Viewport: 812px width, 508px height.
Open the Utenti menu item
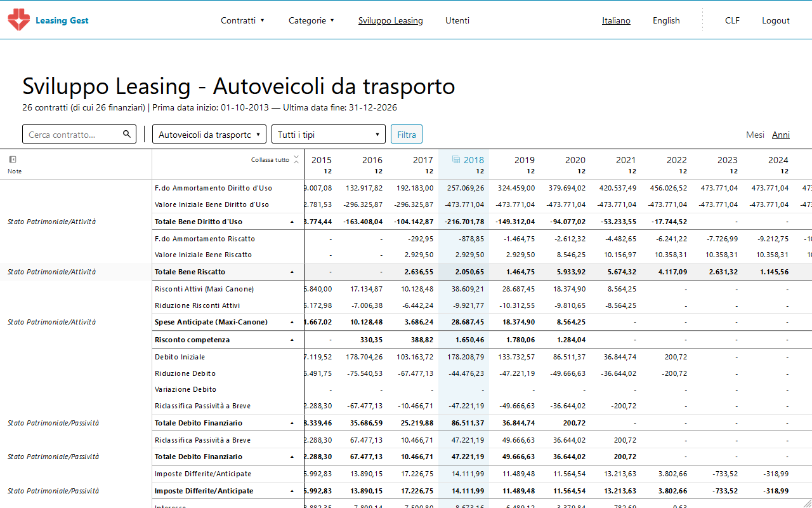click(457, 20)
